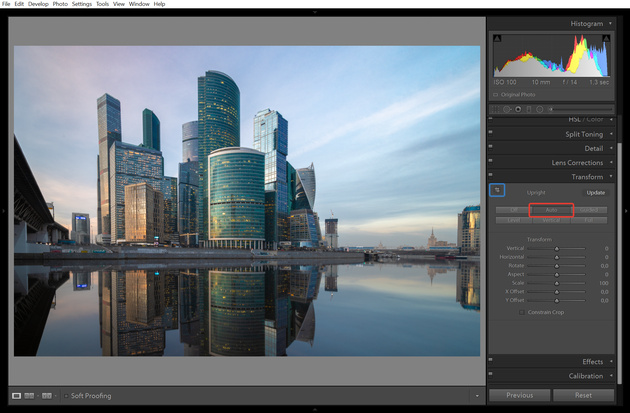The image size is (630, 413).
Task: Show the top module picker arrow
Action: 315,12
